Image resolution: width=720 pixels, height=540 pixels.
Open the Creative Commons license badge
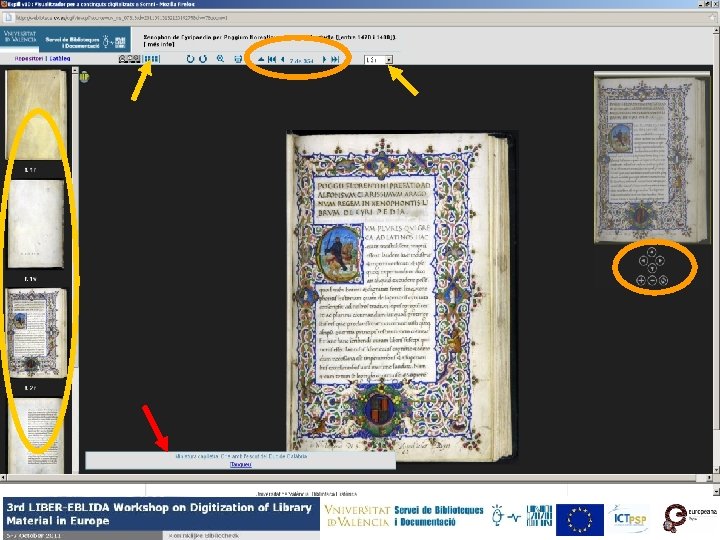click(129, 59)
